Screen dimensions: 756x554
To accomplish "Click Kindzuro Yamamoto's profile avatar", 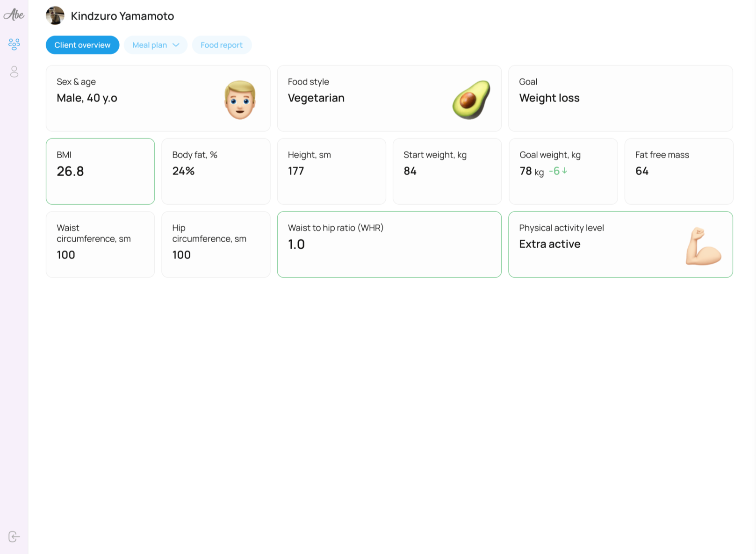I will coord(55,16).
